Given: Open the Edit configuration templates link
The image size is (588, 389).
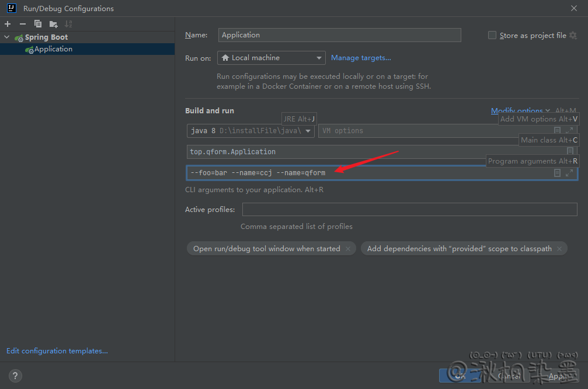Looking at the screenshot, I should 57,351.
